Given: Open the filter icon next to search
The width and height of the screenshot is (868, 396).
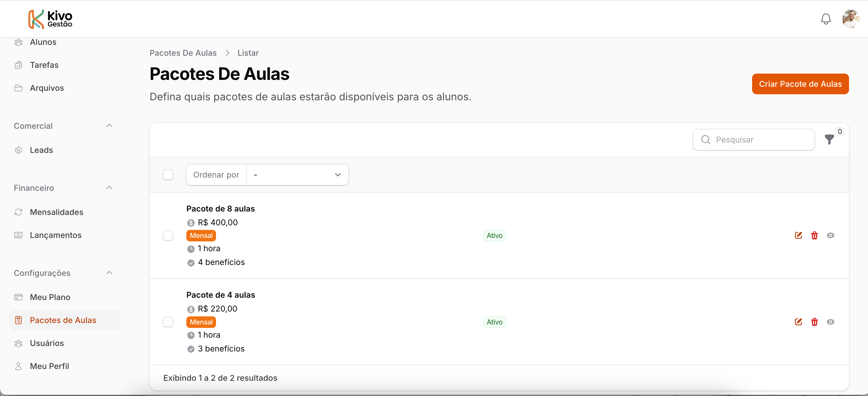Looking at the screenshot, I should pyautogui.click(x=829, y=139).
